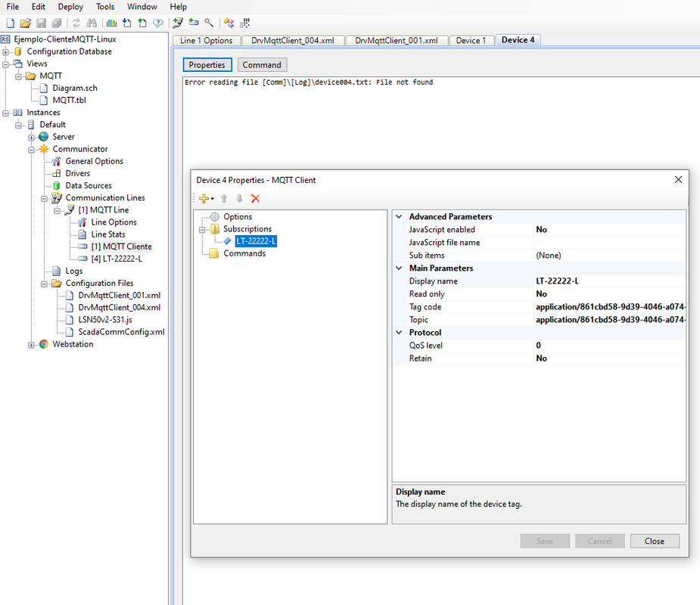Select the Subscriptions folder node
The width and height of the screenshot is (700, 605).
(x=247, y=229)
